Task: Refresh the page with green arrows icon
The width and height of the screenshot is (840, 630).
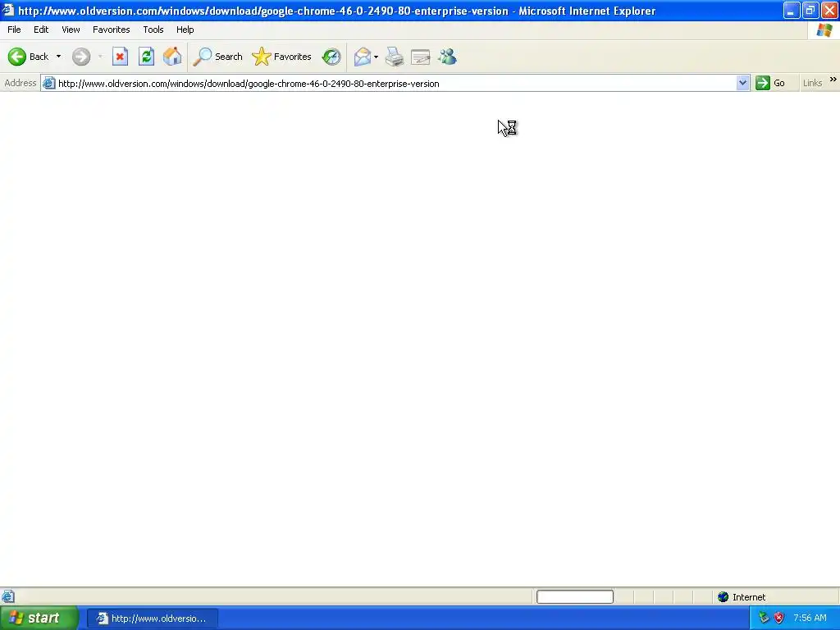Action: [x=146, y=57]
